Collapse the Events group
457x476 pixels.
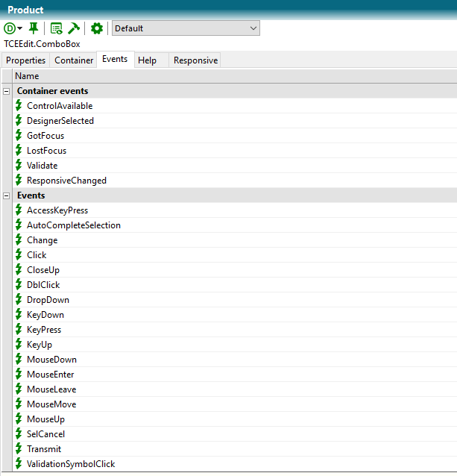coord(7,195)
